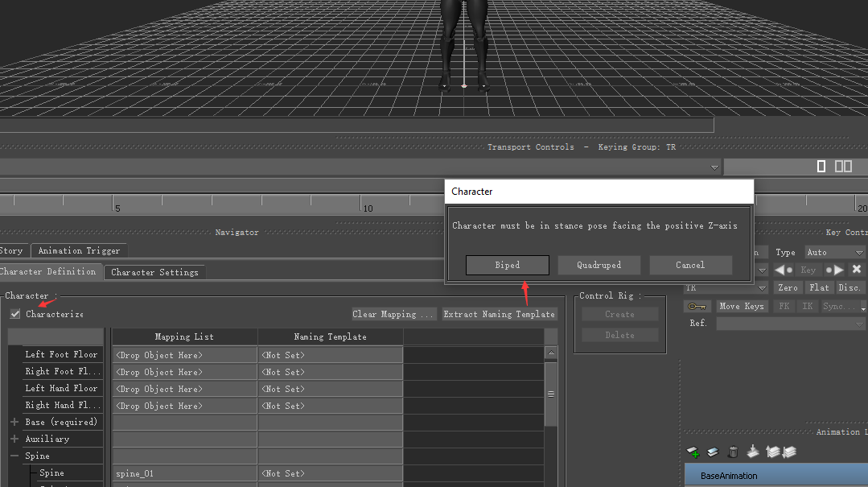Click the duplicate animation layer icon
Viewport: 868px width, 487px height.
point(713,452)
